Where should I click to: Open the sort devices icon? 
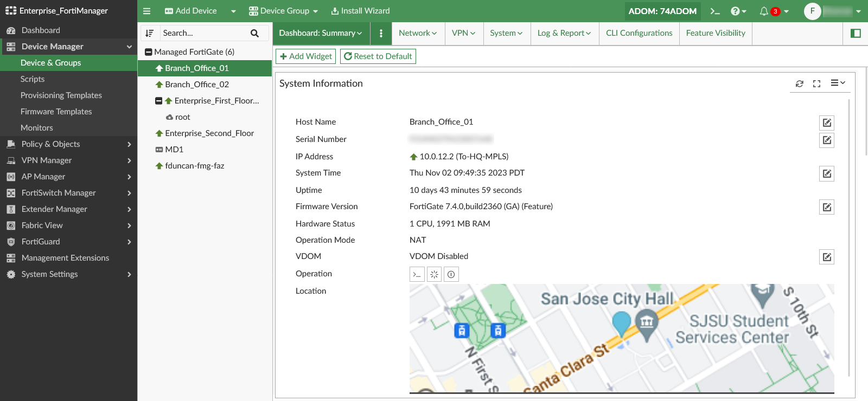click(x=150, y=33)
